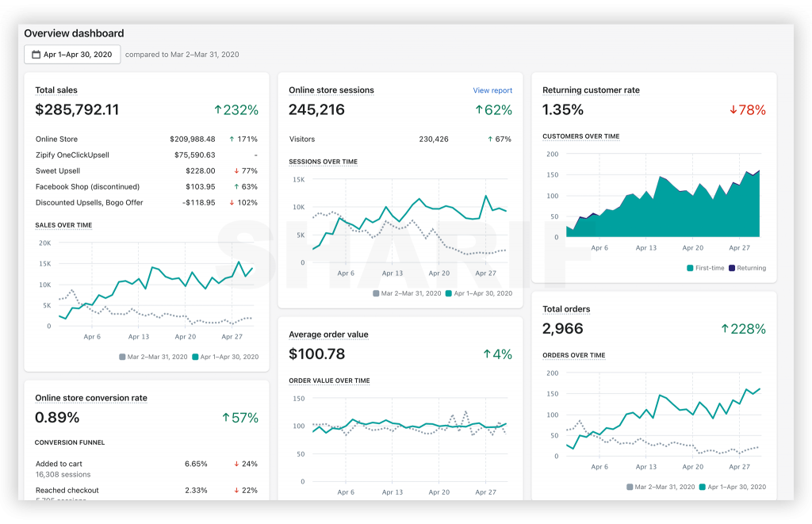812x524 pixels.
Task: Toggle Apr 1–Apr 30 legend in sessions chart
Action: [449, 293]
